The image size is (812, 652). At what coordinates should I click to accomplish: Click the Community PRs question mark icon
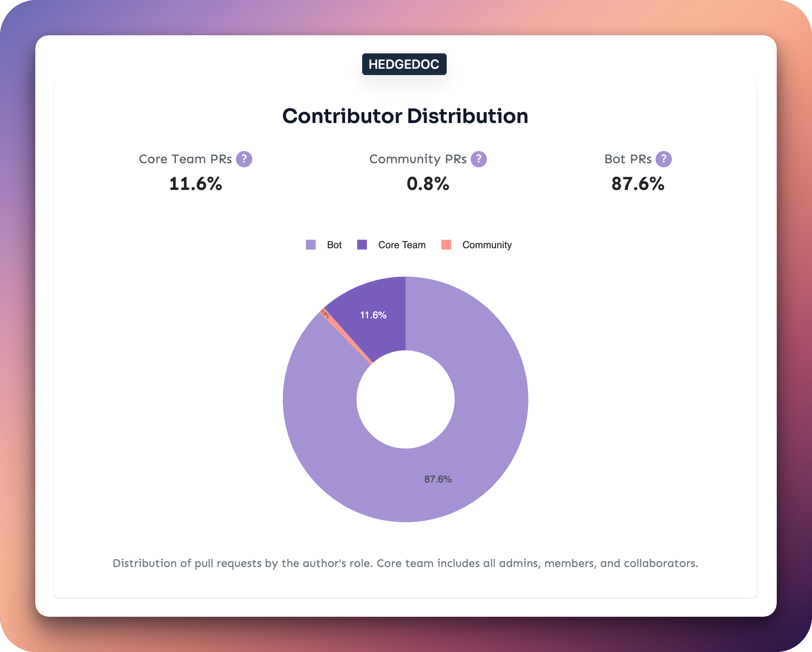click(x=479, y=159)
